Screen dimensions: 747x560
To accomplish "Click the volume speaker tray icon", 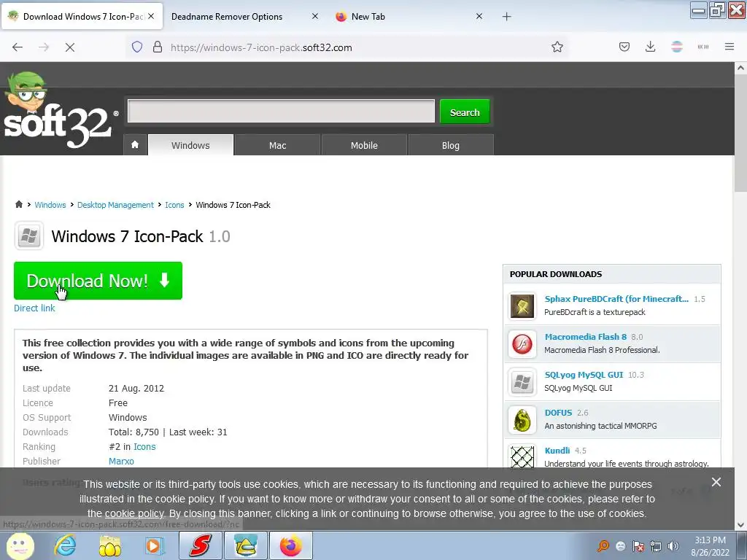I will (x=673, y=546).
